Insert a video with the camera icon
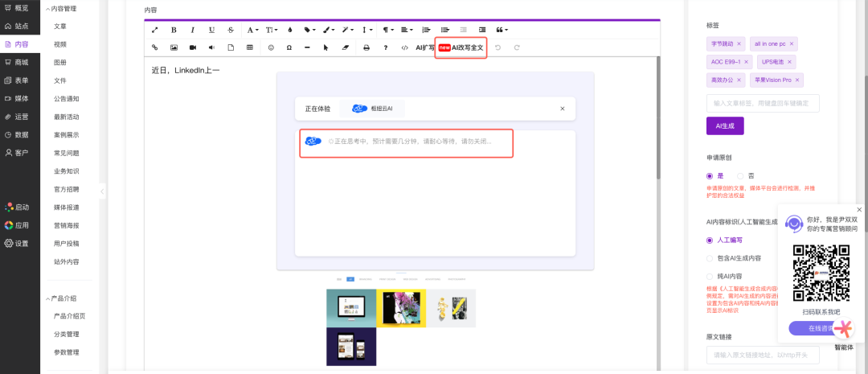Image resolution: width=868 pixels, height=374 pixels. pos(193,47)
